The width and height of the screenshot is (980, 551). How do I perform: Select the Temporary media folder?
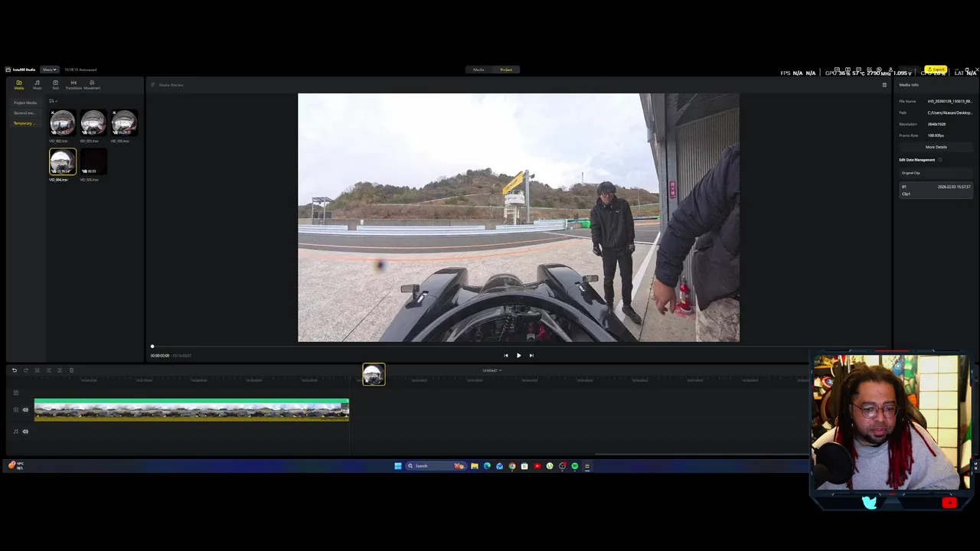coord(24,123)
